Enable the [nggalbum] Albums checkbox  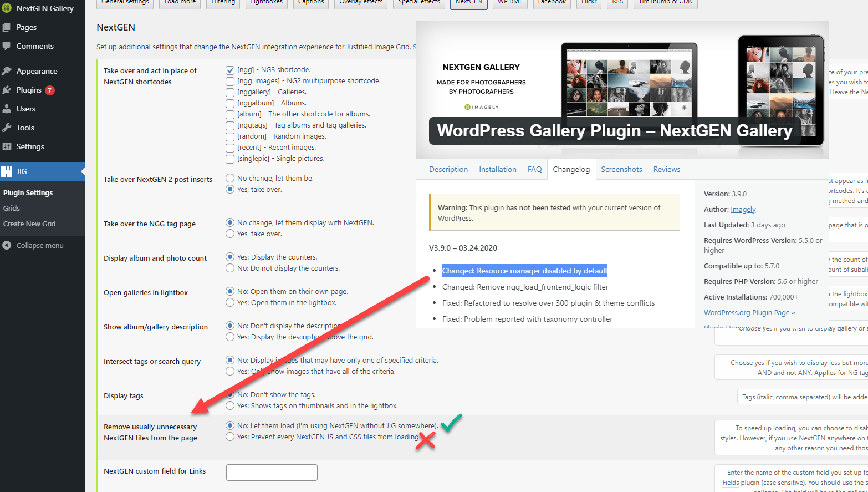(x=230, y=104)
